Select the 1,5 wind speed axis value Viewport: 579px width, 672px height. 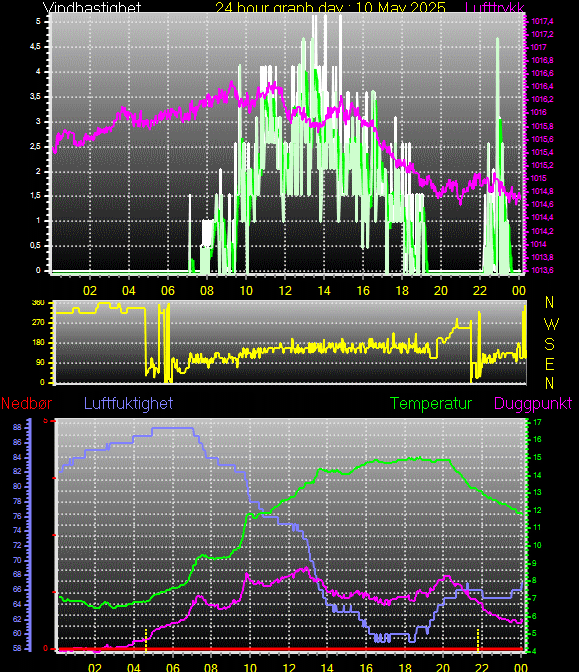point(36,195)
